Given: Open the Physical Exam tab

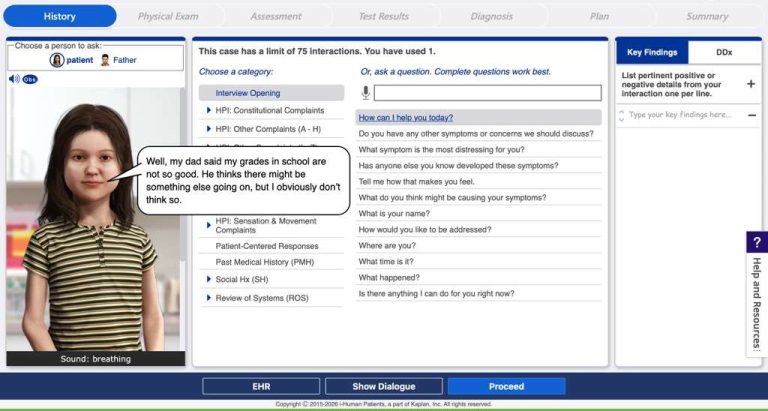Looking at the screenshot, I should pos(168,16).
